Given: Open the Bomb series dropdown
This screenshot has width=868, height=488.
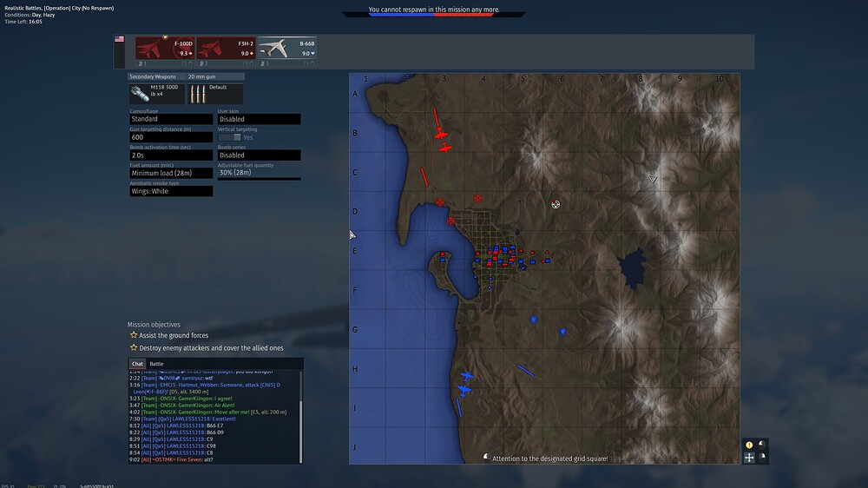Looking at the screenshot, I should (x=259, y=155).
